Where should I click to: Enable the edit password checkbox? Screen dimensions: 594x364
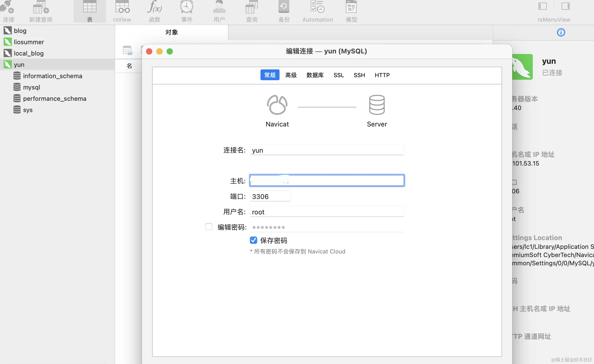point(209,227)
